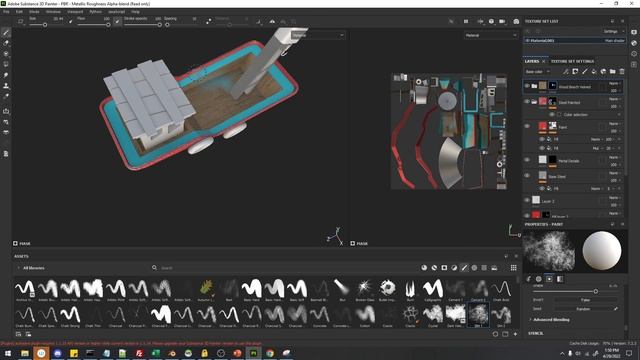Click the add fill layer icon in Layers
The height and width of the screenshot is (360, 640).
click(594, 71)
